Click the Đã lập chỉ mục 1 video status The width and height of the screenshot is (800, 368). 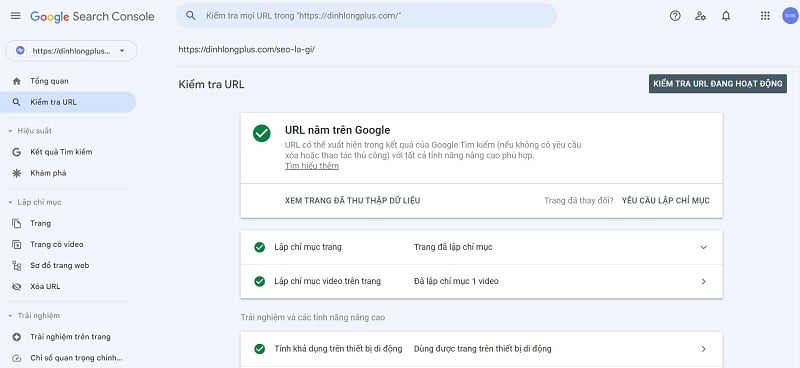[x=456, y=281]
